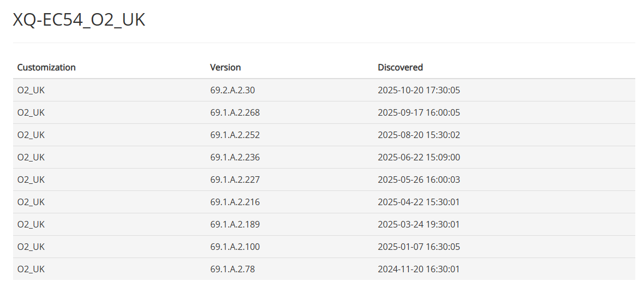Select version 69.1.A.2.216 cell
644x287 pixels.
pos(235,202)
